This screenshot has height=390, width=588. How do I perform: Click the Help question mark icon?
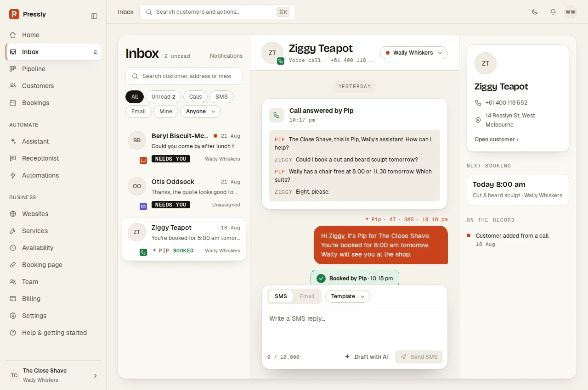click(13, 333)
